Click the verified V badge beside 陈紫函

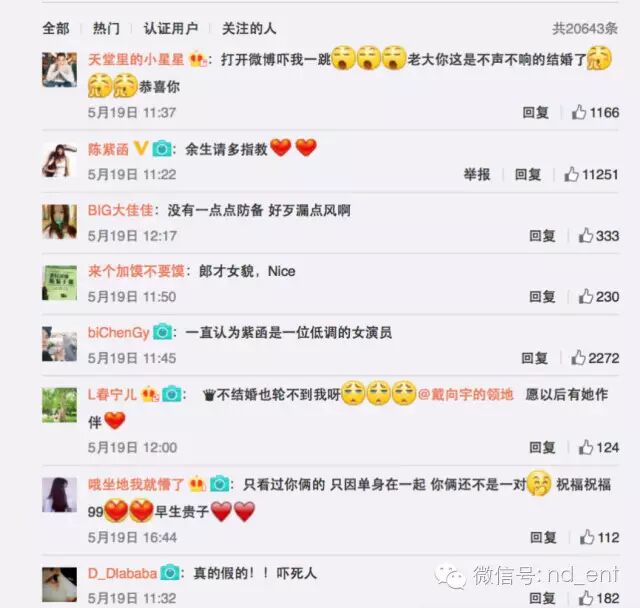coord(140,148)
